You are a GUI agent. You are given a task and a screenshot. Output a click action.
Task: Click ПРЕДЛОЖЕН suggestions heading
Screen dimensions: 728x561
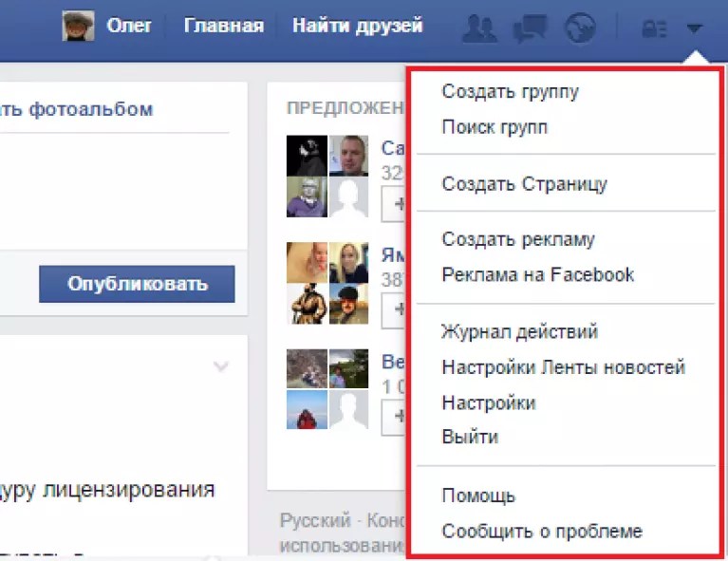[345, 108]
